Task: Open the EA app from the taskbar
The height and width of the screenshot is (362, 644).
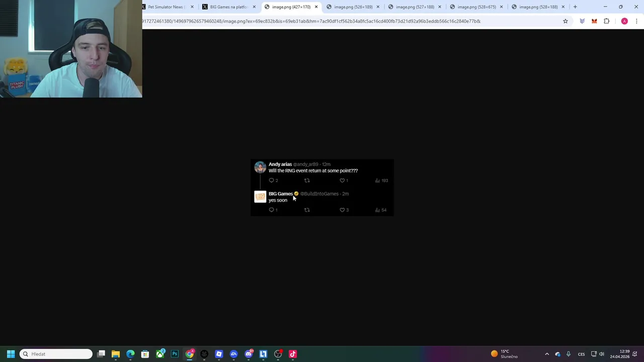Action: pyautogui.click(x=233, y=354)
